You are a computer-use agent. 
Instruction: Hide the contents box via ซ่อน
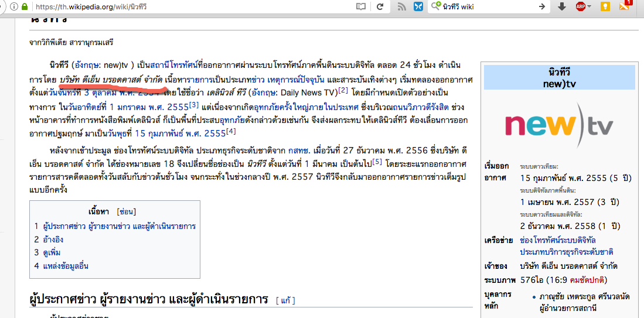point(126,212)
